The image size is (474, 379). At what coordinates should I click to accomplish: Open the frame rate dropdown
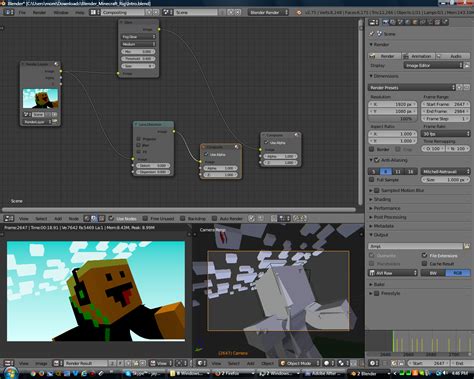[x=446, y=134]
